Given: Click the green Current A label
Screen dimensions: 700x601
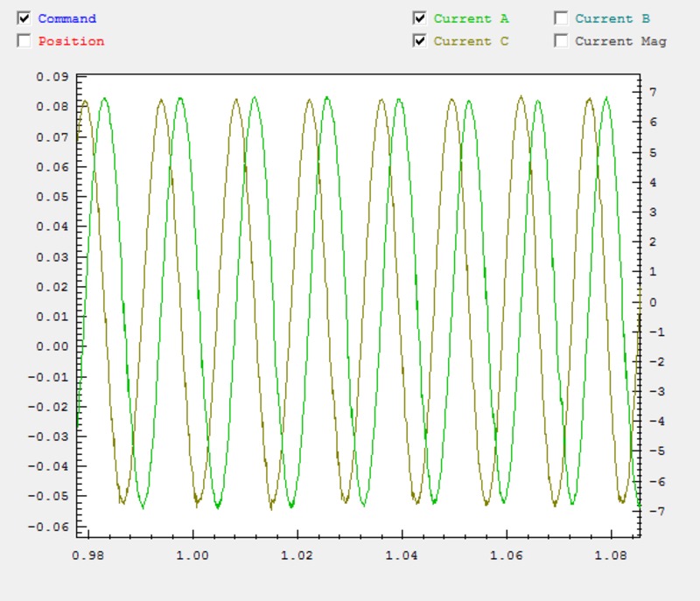Looking at the screenshot, I should tap(471, 18).
